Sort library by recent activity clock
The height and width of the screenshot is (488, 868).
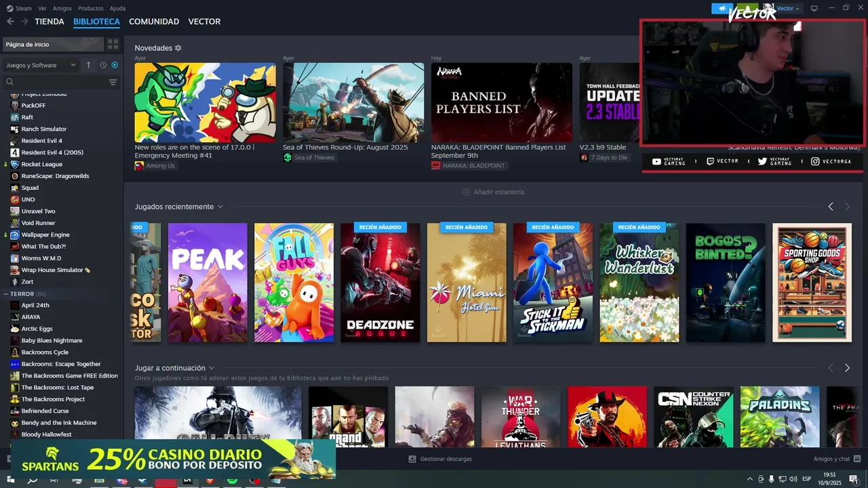click(x=103, y=65)
